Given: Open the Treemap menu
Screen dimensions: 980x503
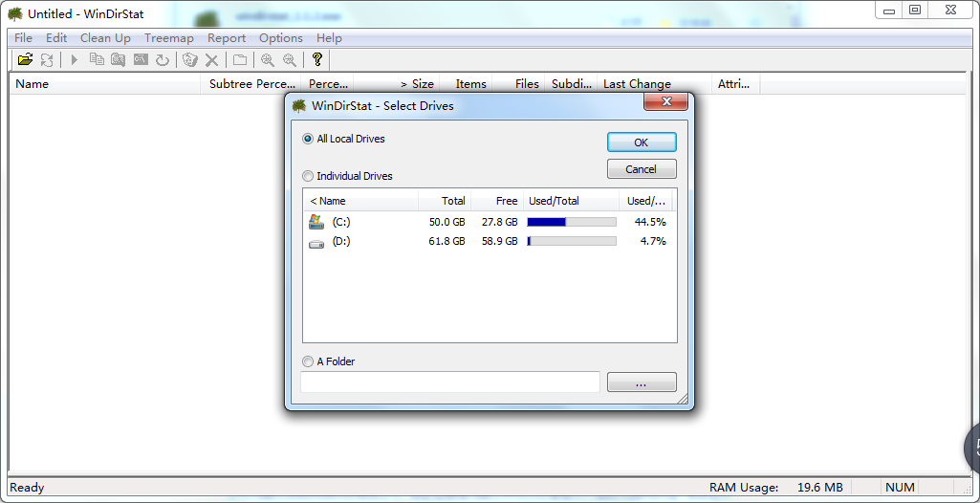Looking at the screenshot, I should (x=168, y=38).
